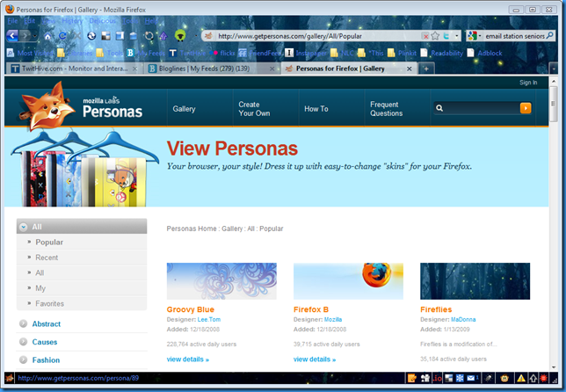Screen dimensions: 566x392
Task: Open the back/forward history dropdown arrow
Action: click(x=34, y=36)
